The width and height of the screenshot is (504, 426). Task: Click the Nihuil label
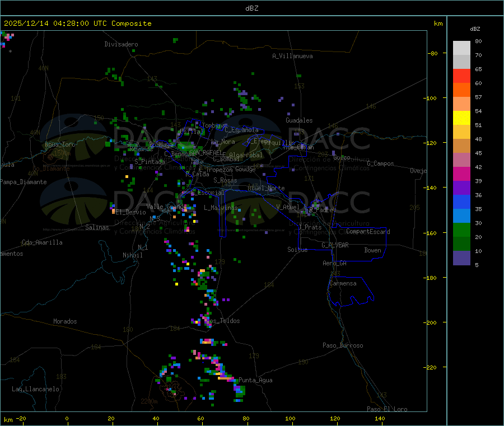click(133, 255)
